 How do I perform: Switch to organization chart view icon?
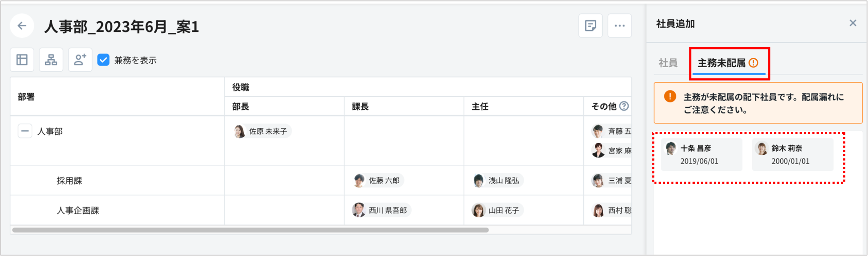[51, 60]
